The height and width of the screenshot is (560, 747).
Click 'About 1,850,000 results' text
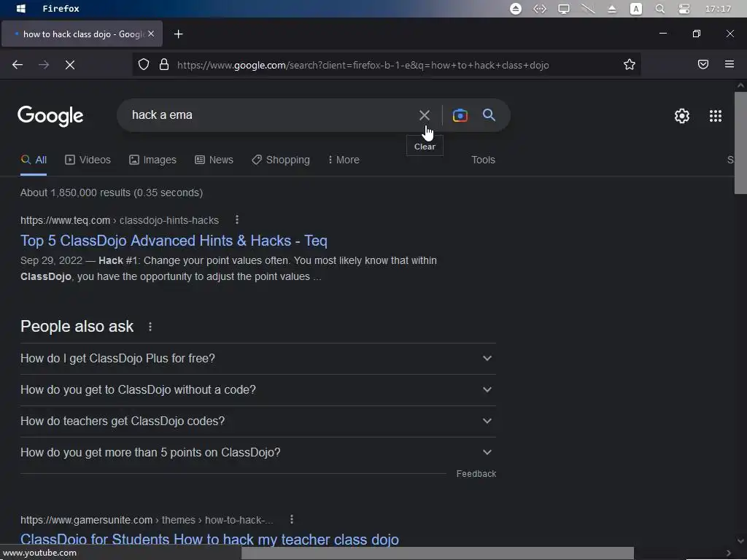coord(112,192)
